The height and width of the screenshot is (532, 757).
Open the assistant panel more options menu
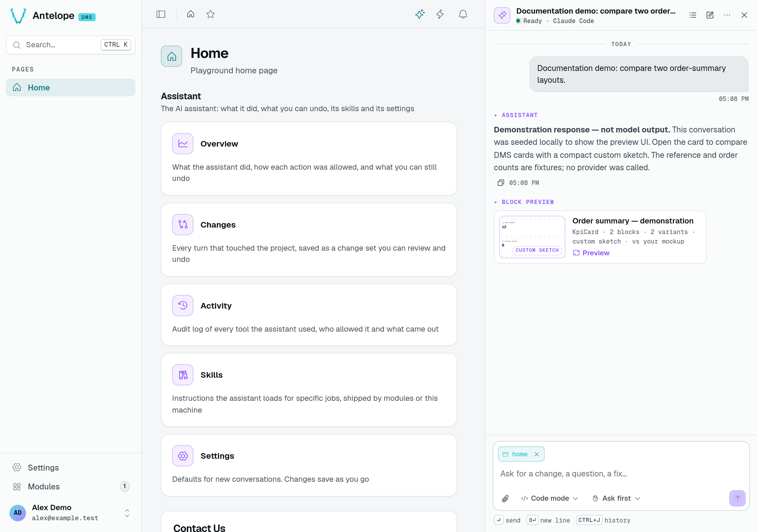click(727, 15)
